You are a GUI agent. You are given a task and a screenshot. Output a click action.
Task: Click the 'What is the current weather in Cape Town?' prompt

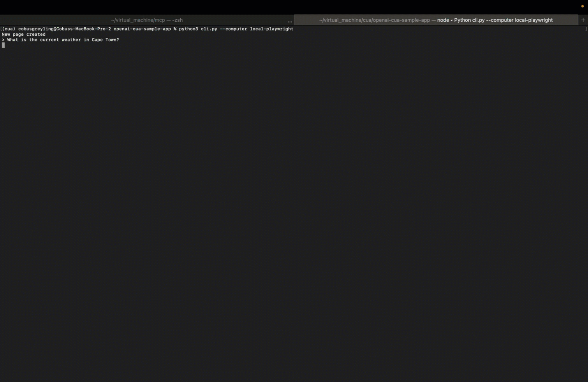point(63,40)
